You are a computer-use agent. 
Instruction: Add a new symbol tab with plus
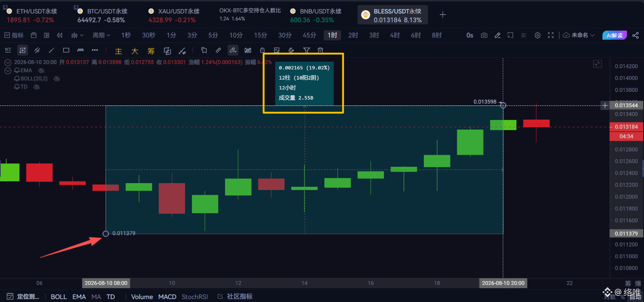(443, 15)
